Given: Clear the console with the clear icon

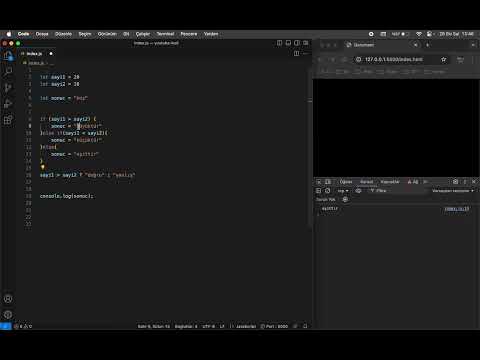Looking at the screenshot, I should click(328, 191).
